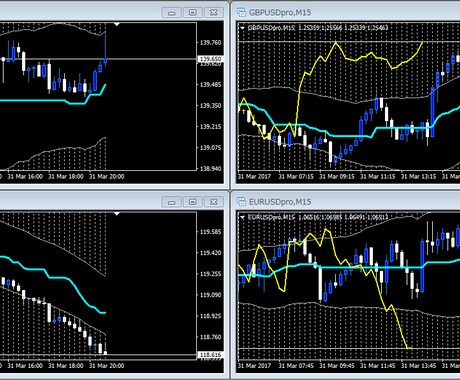Click 31 Mar 16:00 in the 118.616 chart
460x380 pixels.
click(x=25, y=366)
